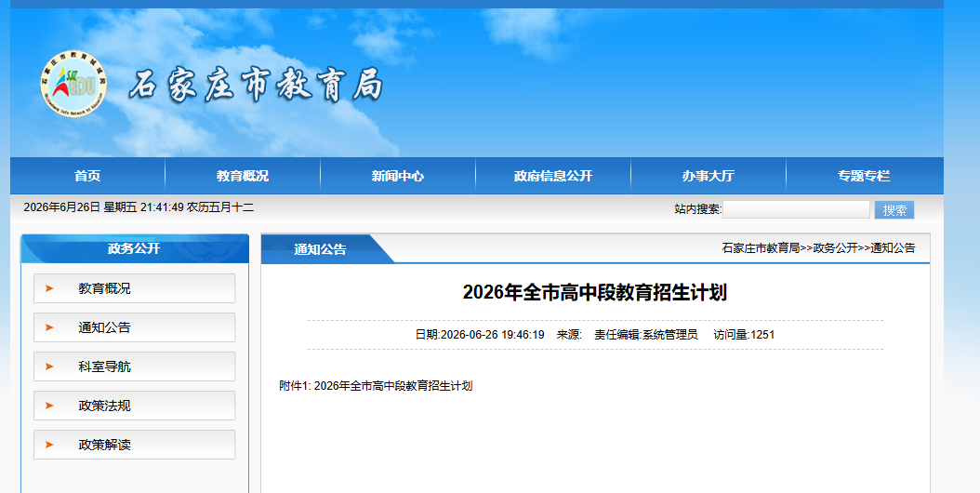Viewport: 980px width, 493px height.
Task: Click the Shijiazhuang Education Bureau round logo
Action: [x=73, y=83]
